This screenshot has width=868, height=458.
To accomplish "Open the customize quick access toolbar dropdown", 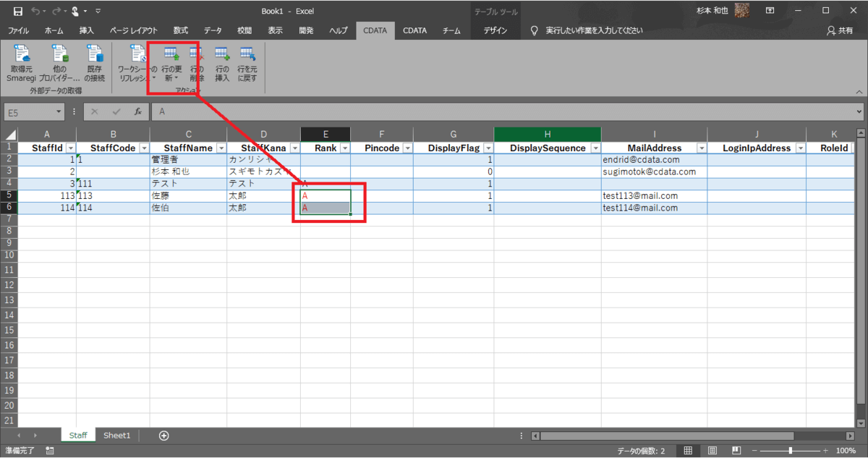I will coord(98,12).
